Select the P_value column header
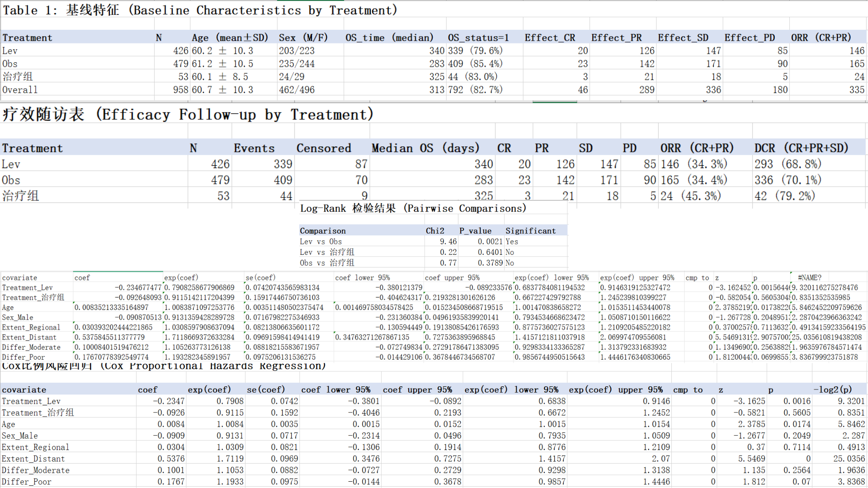This screenshot has width=868, height=488. pyautogui.click(x=476, y=231)
